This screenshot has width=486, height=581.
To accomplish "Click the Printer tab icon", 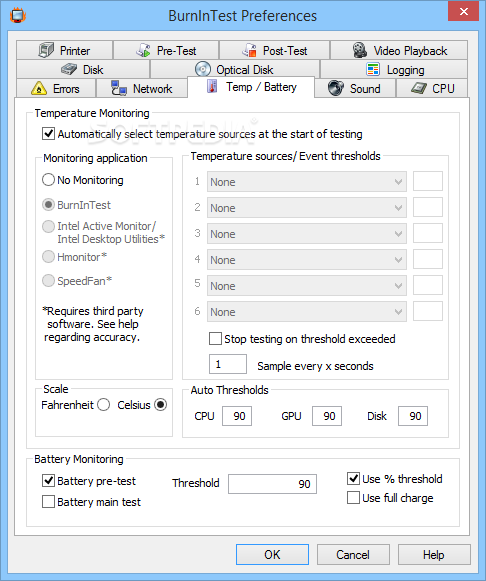I will [x=46, y=50].
